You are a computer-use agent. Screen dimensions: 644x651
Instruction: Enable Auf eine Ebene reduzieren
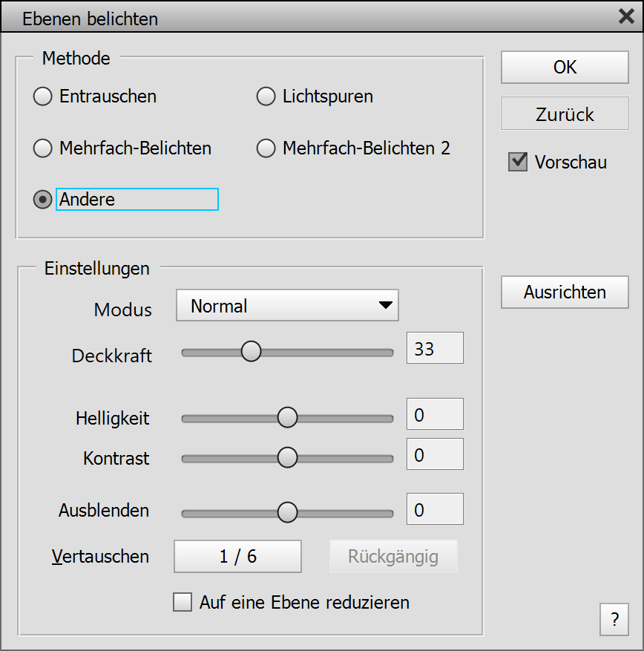click(183, 602)
